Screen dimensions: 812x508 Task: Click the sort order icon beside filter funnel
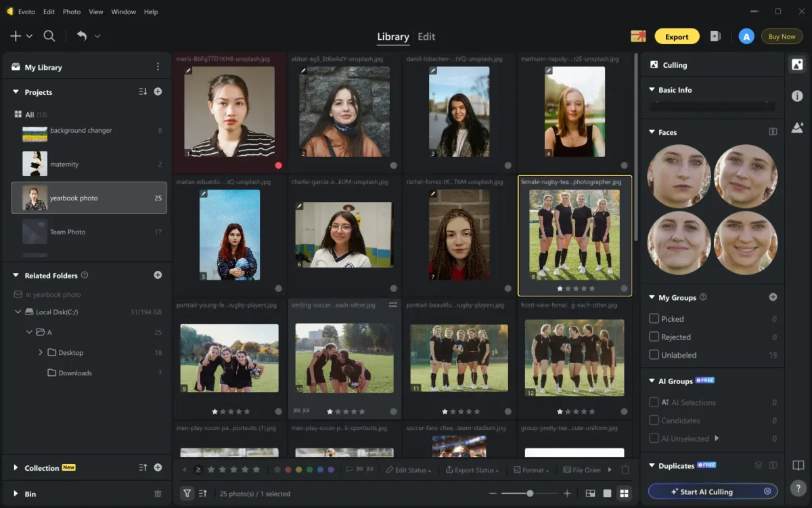click(x=203, y=494)
